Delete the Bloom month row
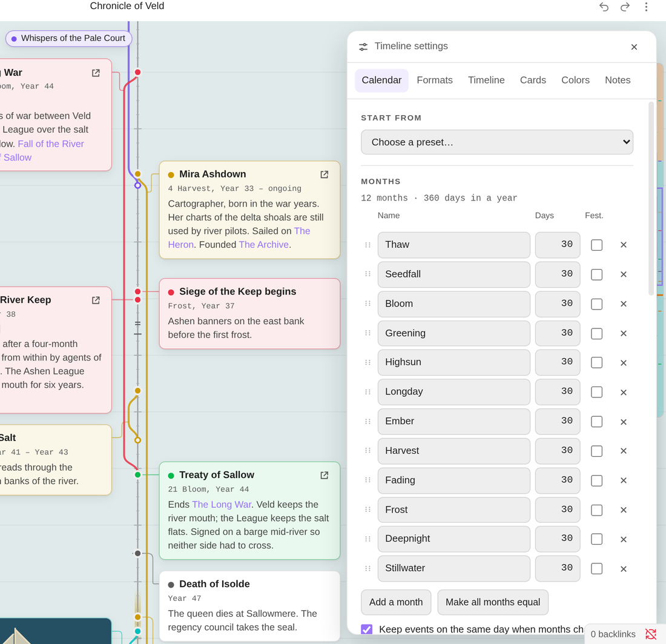666x644 pixels. (x=624, y=304)
